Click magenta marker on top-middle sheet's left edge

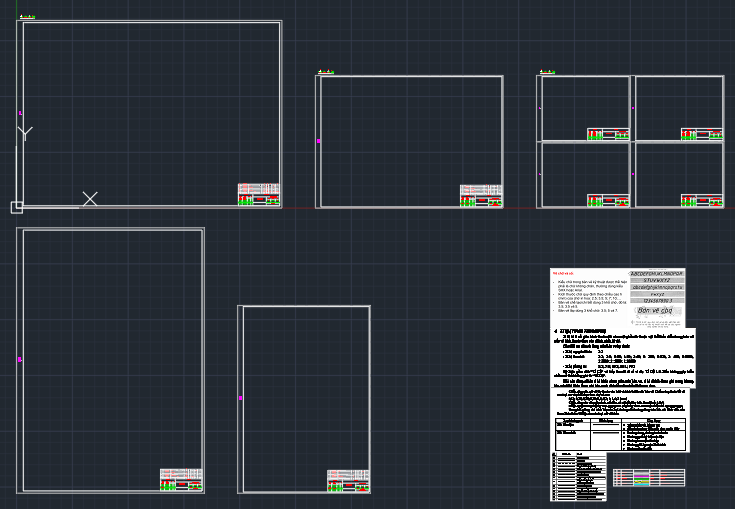319,142
